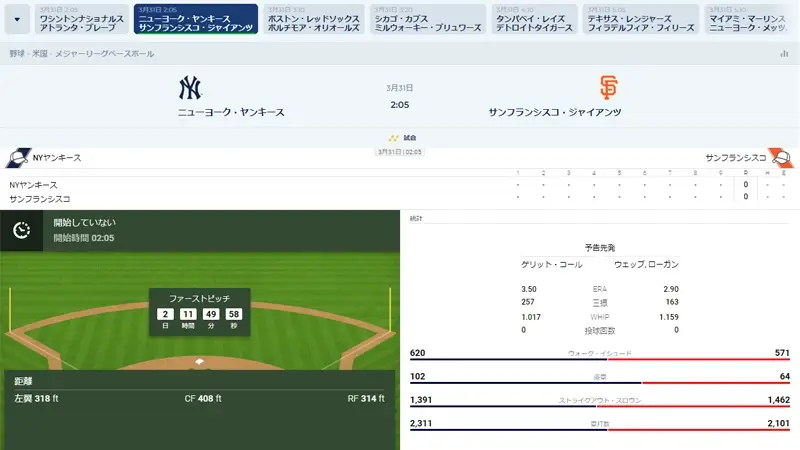
Task: Click the WHIP value 1.159
Action: pyautogui.click(x=669, y=317)
